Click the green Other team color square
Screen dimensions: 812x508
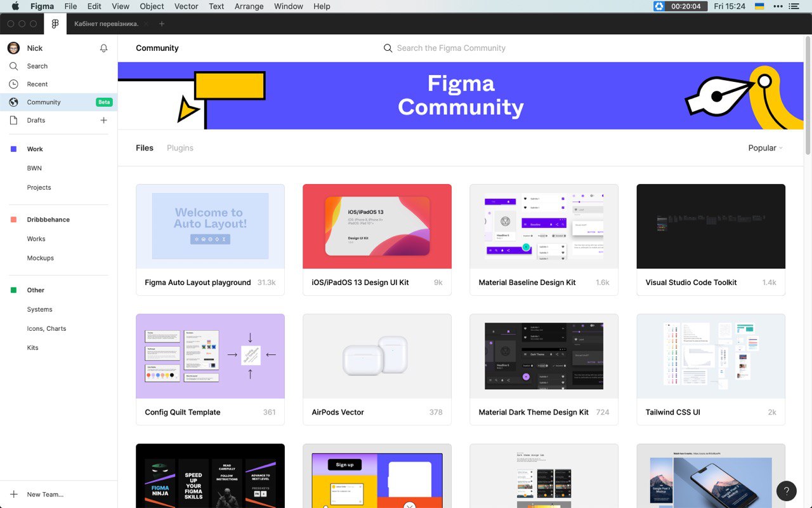point(13,290)
